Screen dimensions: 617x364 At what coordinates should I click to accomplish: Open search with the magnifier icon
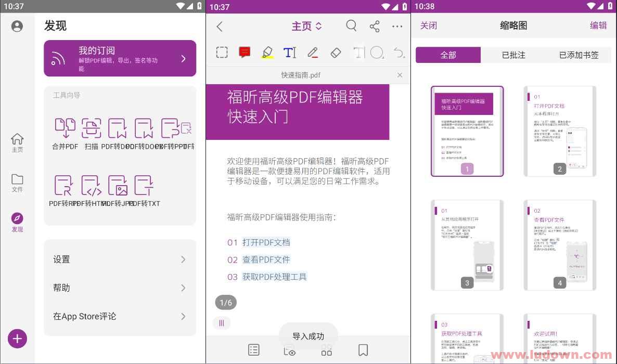tap(351, 26)
